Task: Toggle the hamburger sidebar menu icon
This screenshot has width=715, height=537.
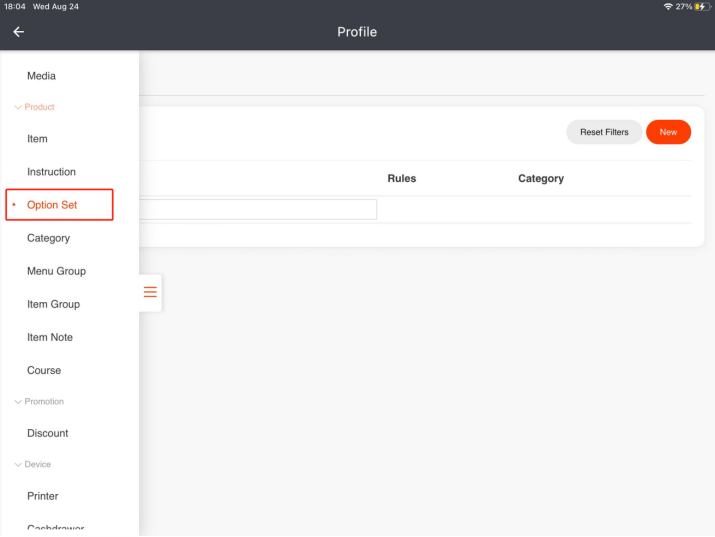Action: pyautogui.click(x=150, y=292)
